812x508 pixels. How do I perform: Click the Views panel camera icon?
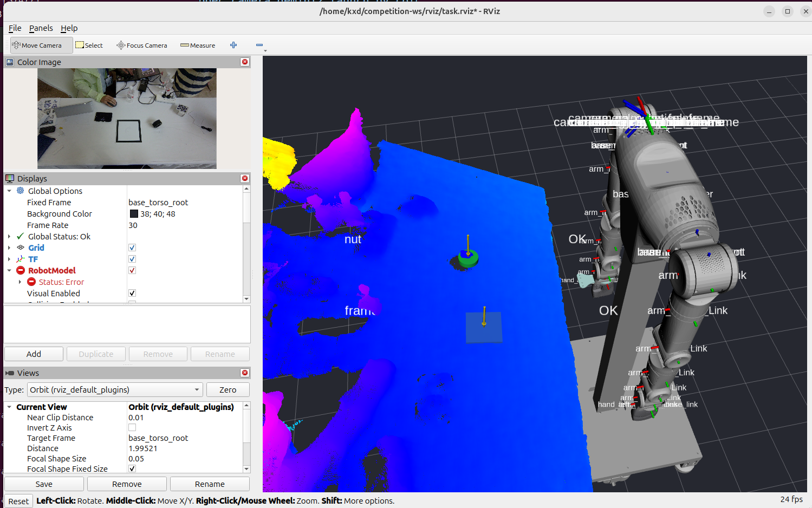(x=10, y=373)
